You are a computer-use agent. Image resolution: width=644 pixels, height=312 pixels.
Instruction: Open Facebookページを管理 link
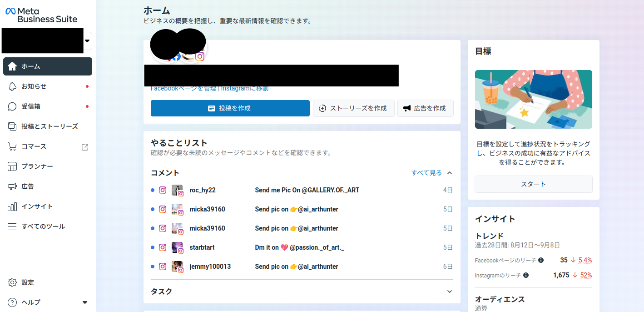pyautogui.click(x=183, y=88)
